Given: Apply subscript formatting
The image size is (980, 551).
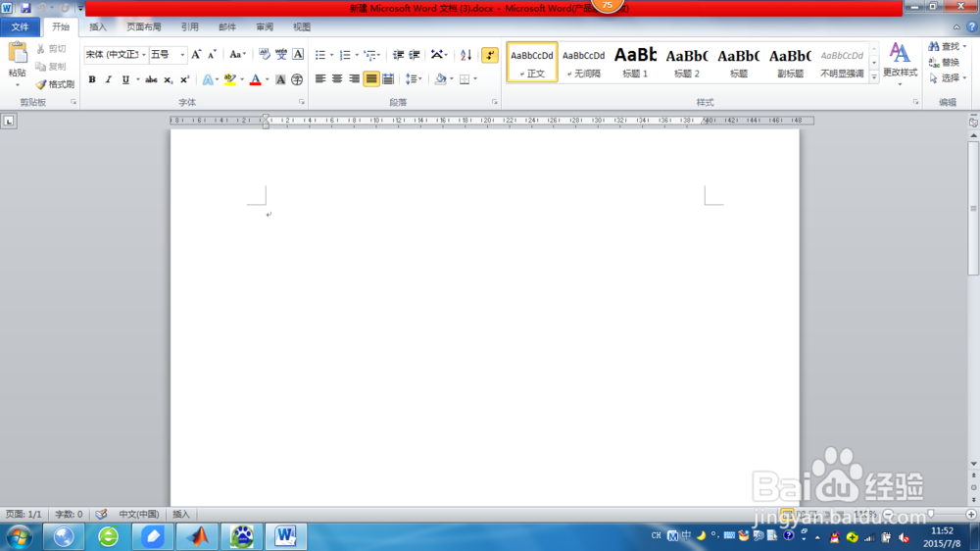Looking at the screenshot, I should click(168, 79).
